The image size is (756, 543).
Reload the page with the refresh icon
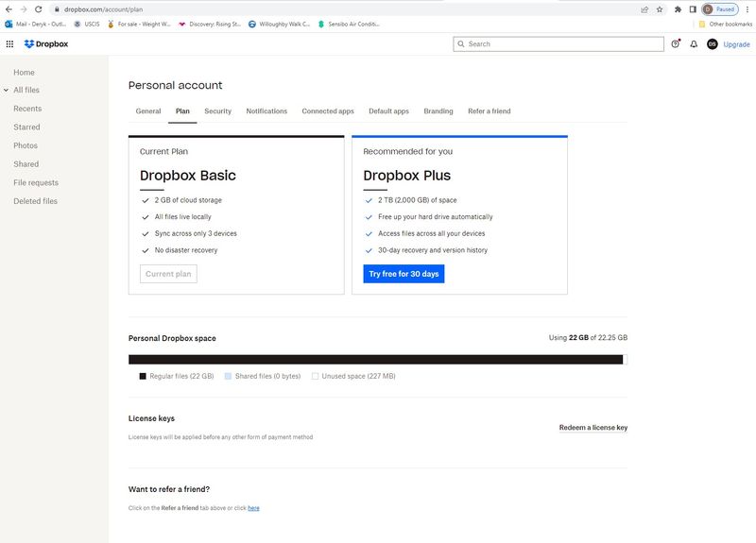pyautogui.click(x=39, y=9)
